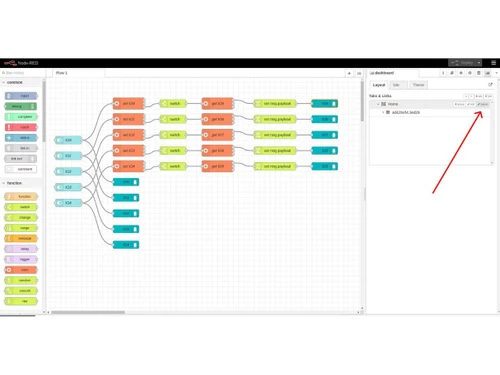Add a group to Home tab
Screen dimensions: 500x375
459,104
